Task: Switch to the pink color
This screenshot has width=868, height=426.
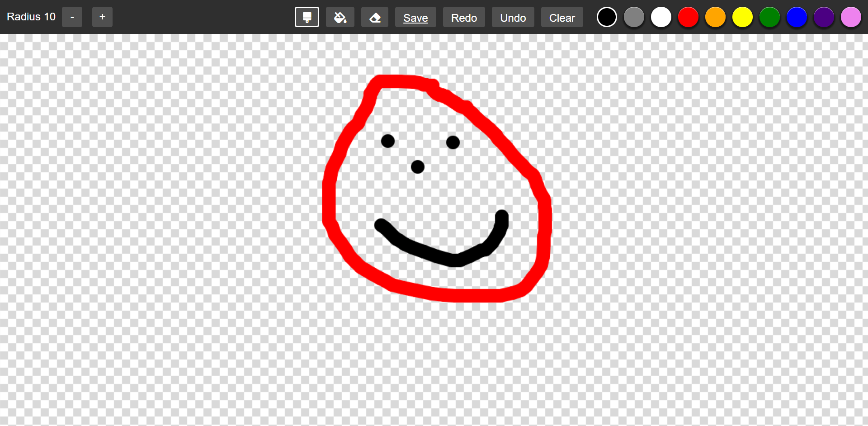Action: click(x=851, y=17)
